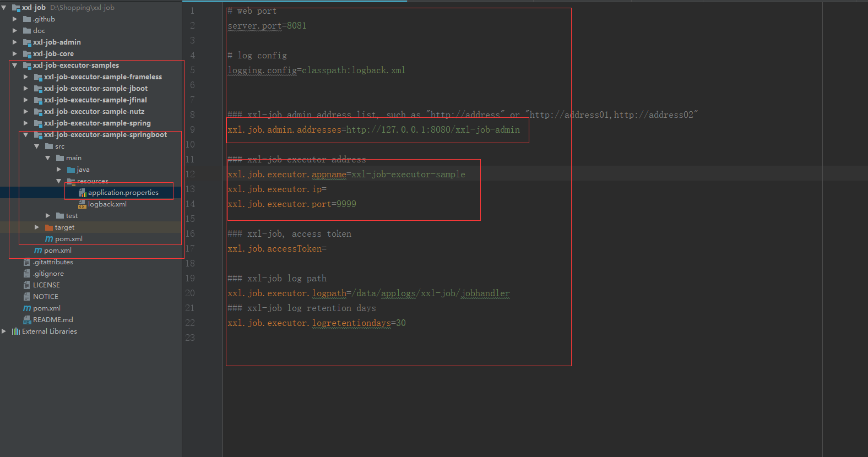Expand the test folder arrow

48,216
